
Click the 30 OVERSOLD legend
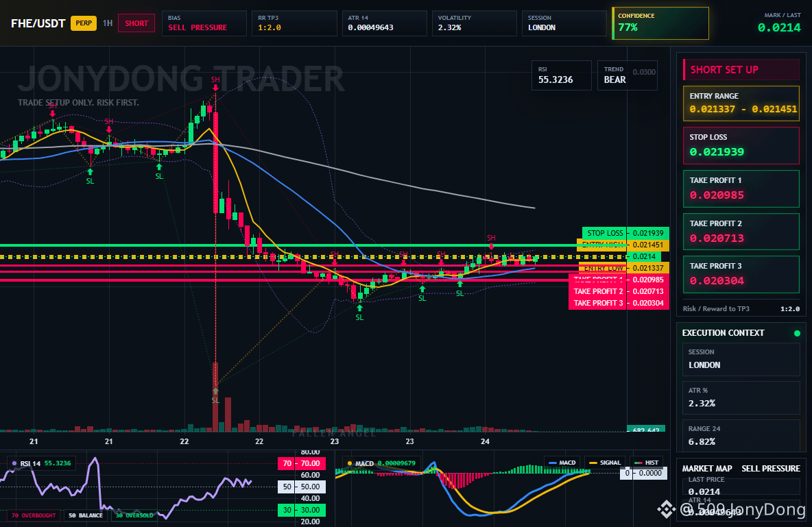[x=134, y=515]
